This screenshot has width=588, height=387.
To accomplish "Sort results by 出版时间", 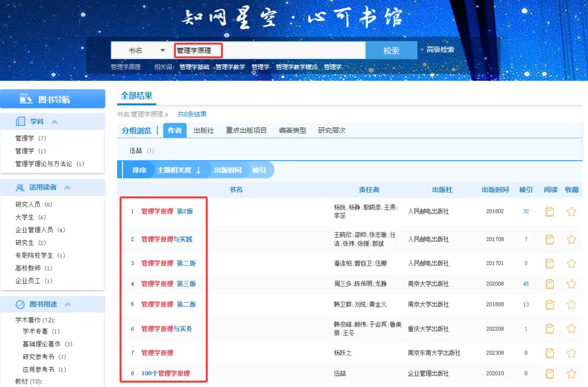I will 228,170.
